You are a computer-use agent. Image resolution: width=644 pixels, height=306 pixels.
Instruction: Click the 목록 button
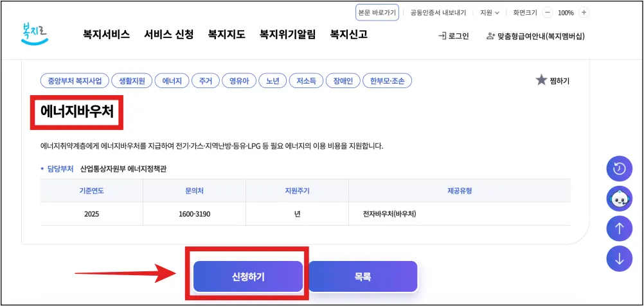[x=362, y=276]
